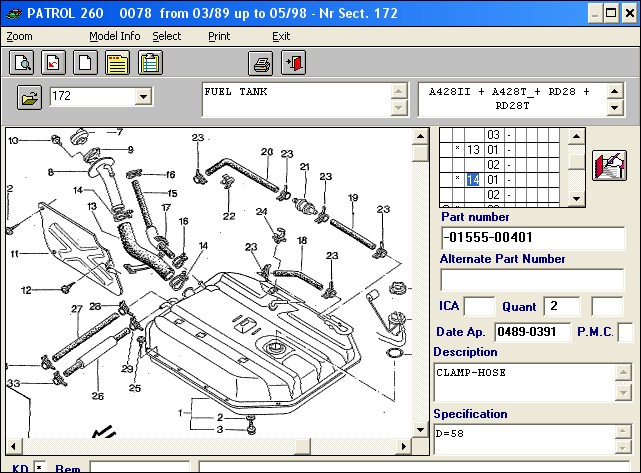Click the Description field CLAMP-HOSE
The width and height of the screenshot is (641, 473).
click(x=524, y=383)
